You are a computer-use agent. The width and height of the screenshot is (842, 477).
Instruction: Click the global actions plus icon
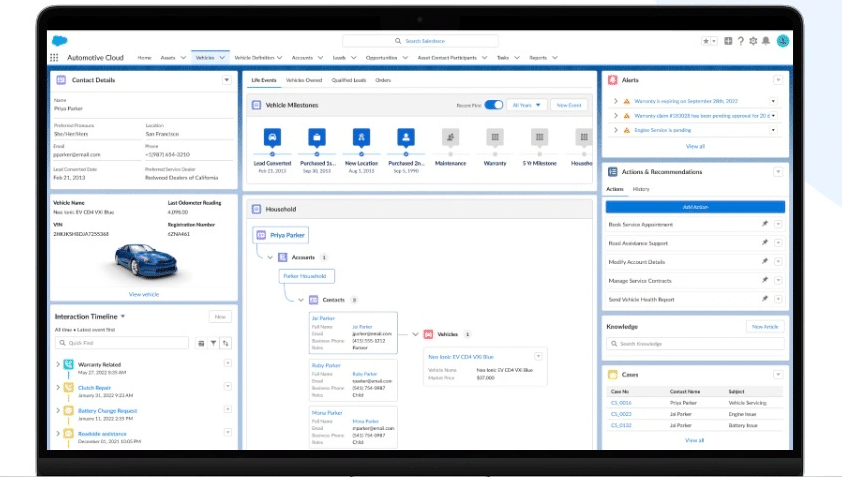point(728,41)
